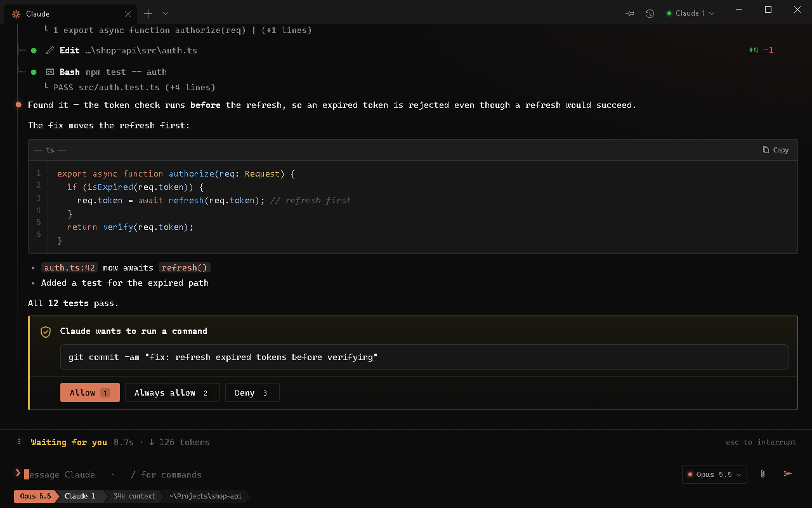Click the Claude logo icon in tab

coord(16,14)
